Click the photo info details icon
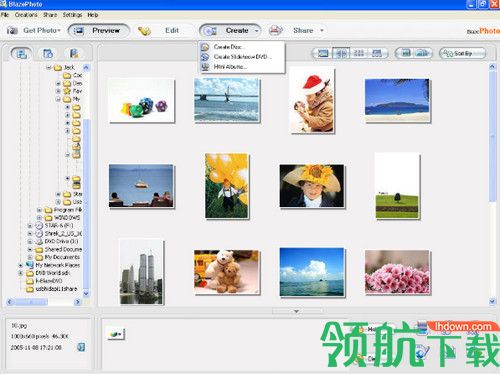 pyautogui.click(x=81, y=347)
